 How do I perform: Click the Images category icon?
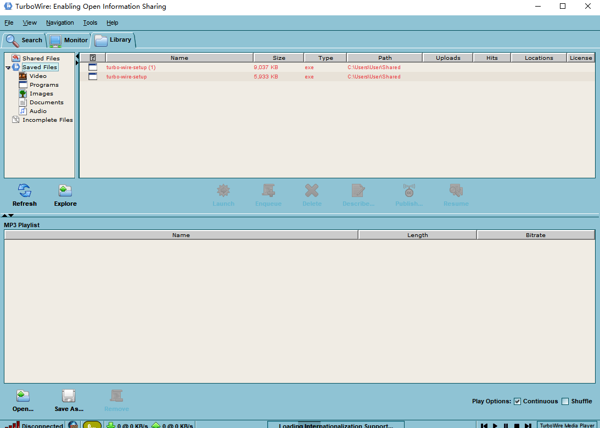click(23, 94)
